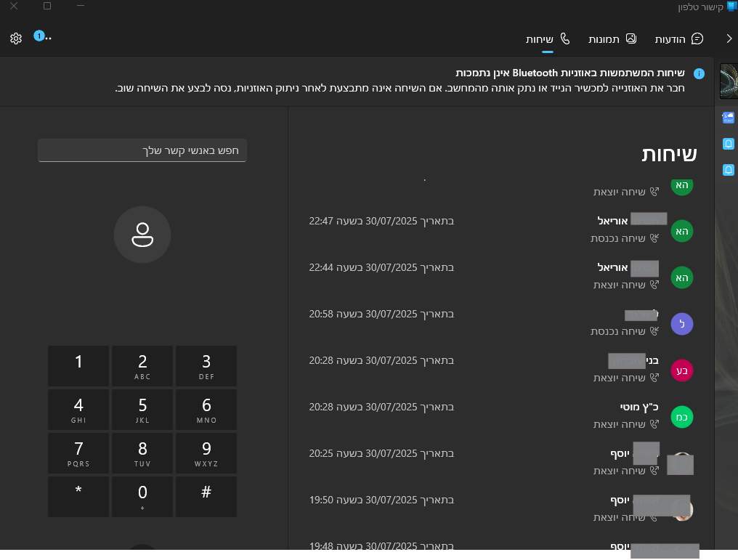
Task: Select the אוריאל incoming call at 22:47
Action: [501, 229]
